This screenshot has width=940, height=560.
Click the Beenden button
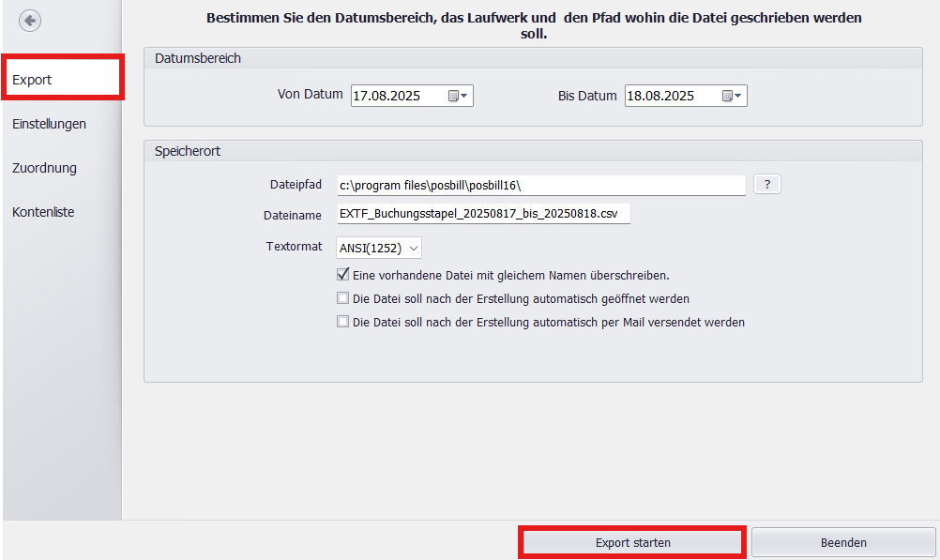[842, 542]
